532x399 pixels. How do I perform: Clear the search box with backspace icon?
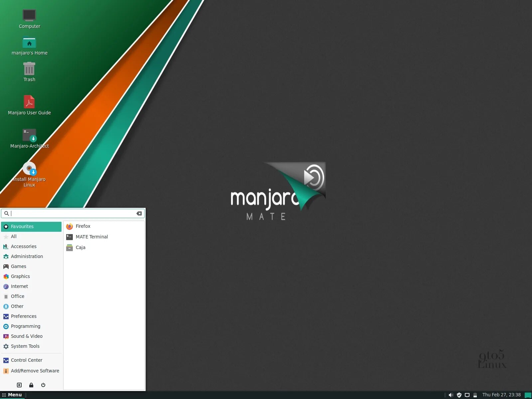pos(139,213)
